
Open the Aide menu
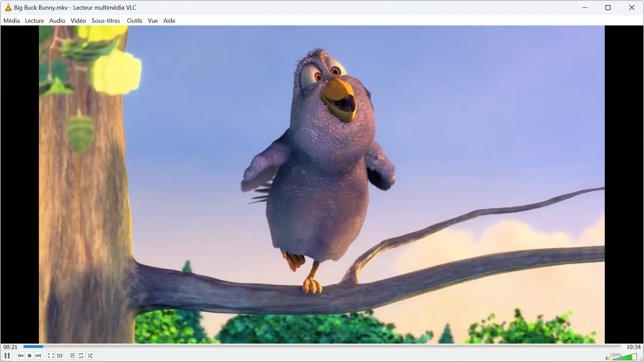coord(169,20)
